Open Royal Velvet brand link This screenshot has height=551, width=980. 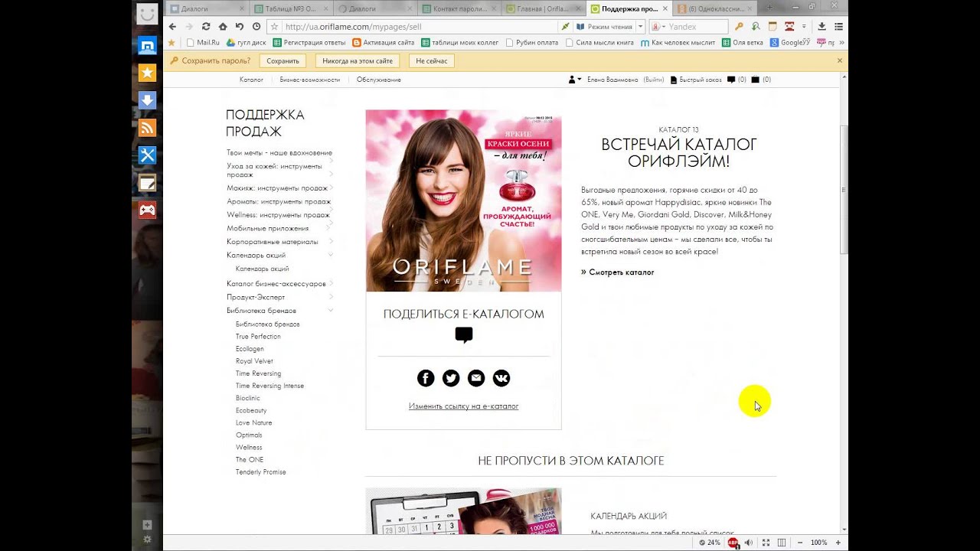click(254, 361)
